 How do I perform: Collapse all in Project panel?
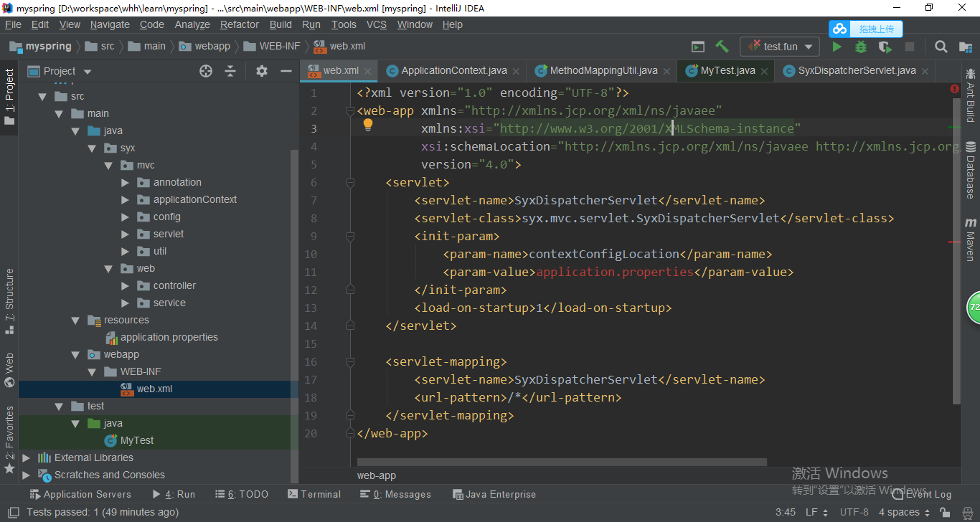pos(230,71)
